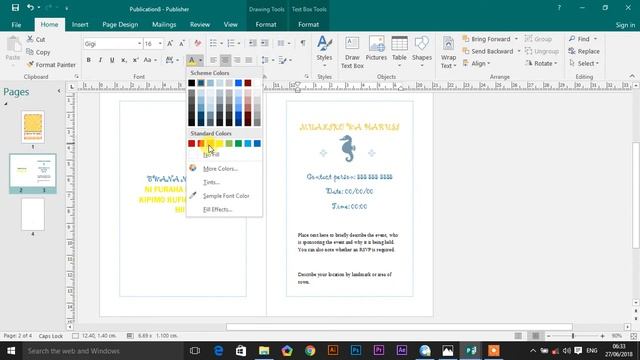
Task: Pick black from Scheme Colors top row
Action: click(191, 83)
